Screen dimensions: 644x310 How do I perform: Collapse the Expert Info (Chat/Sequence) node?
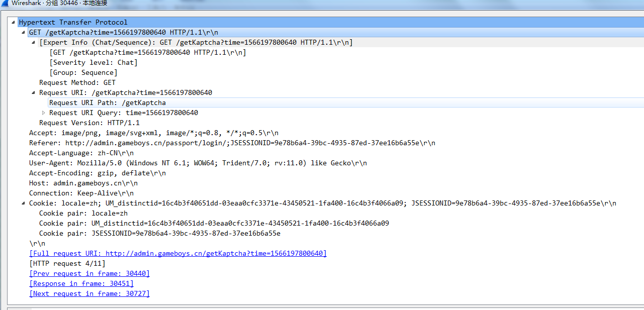pyautogui.click(x=34, y=43)
